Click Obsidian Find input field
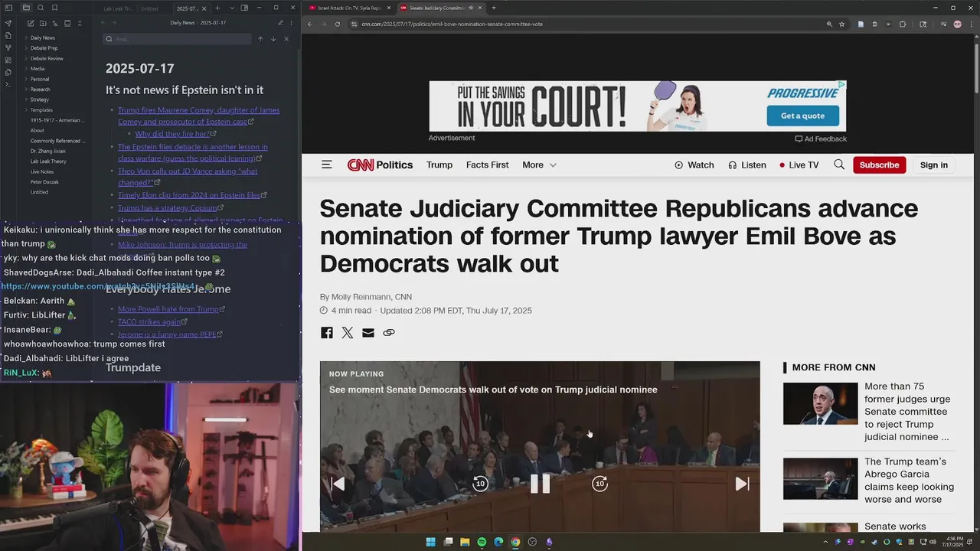980x551 pixels. pyautogui.click(x=177, y=39)
